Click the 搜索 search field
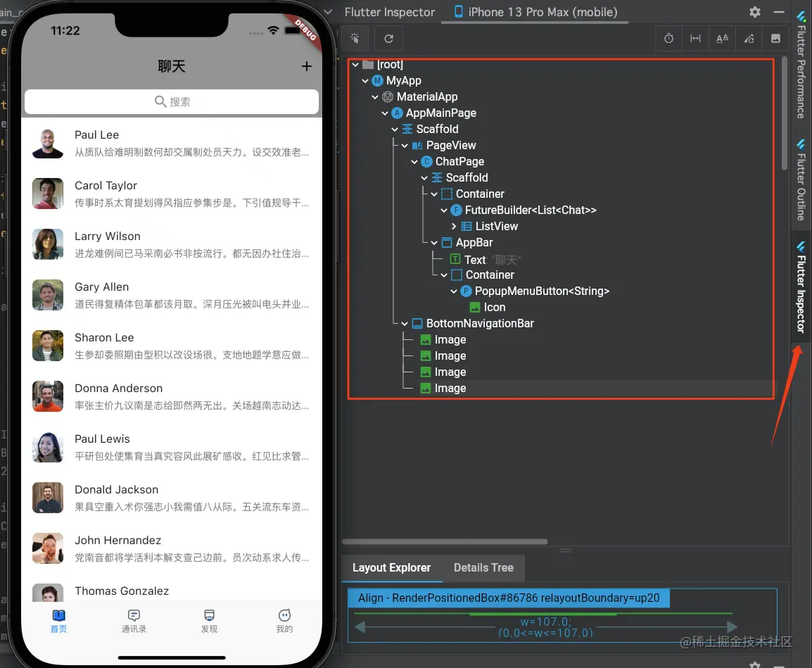The image size is (812, 668). pyautogui.click(x=171, y=101)
